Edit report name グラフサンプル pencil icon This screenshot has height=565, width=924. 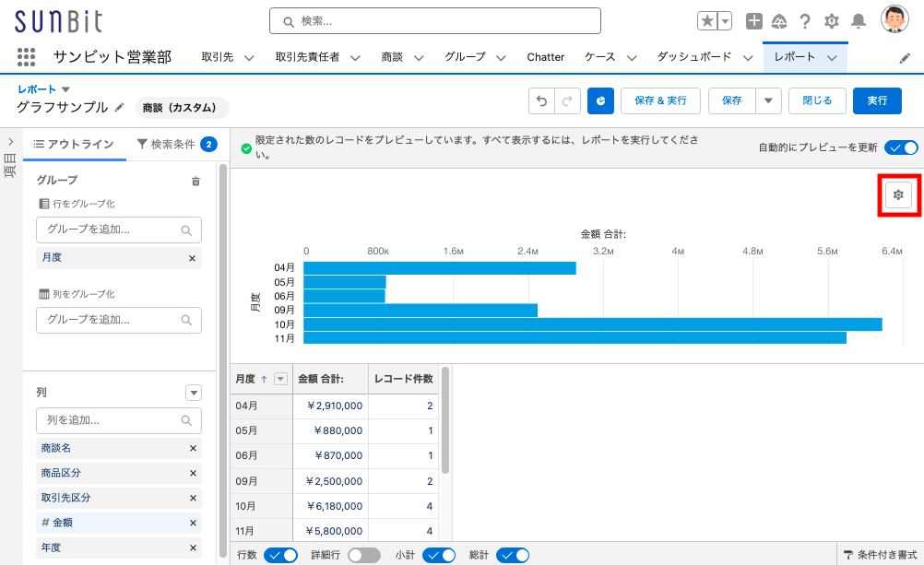click(120, 107)
